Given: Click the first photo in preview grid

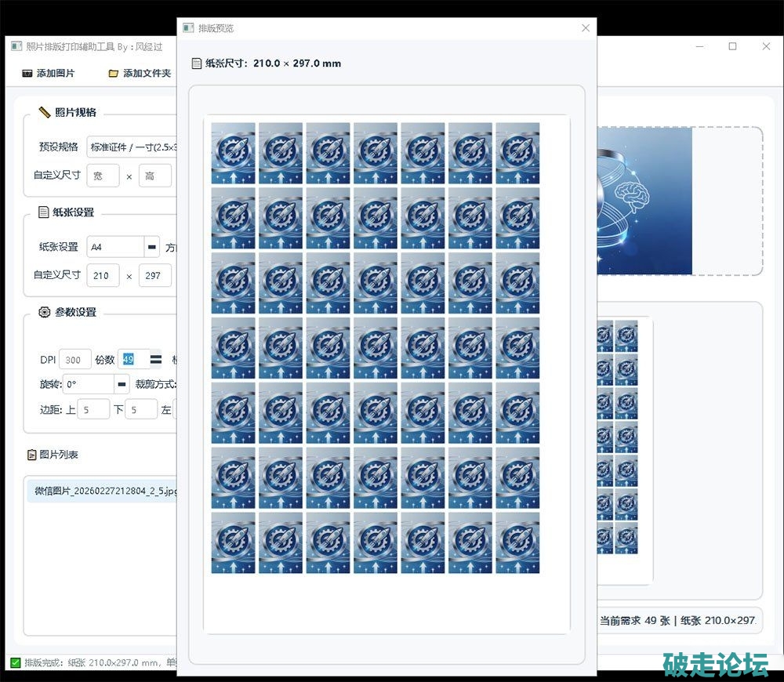Looking at the screenshot, I should click(x=233, y=153).
